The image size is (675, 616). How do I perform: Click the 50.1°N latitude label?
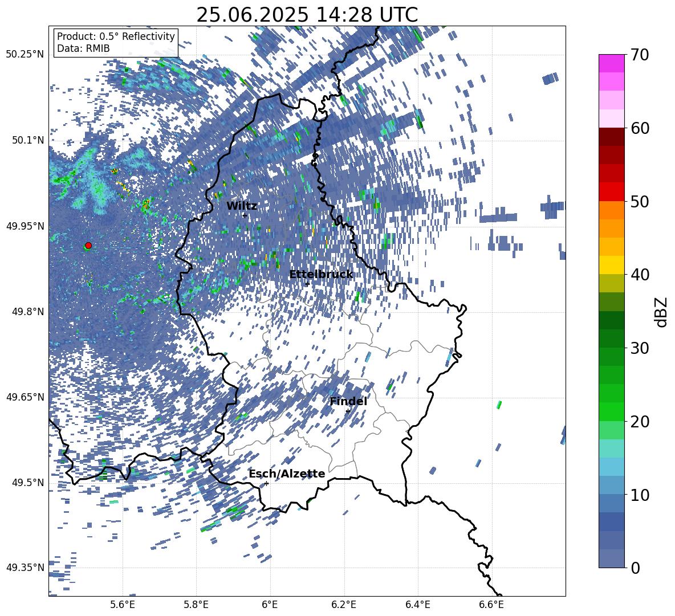(x=28, y=140)
